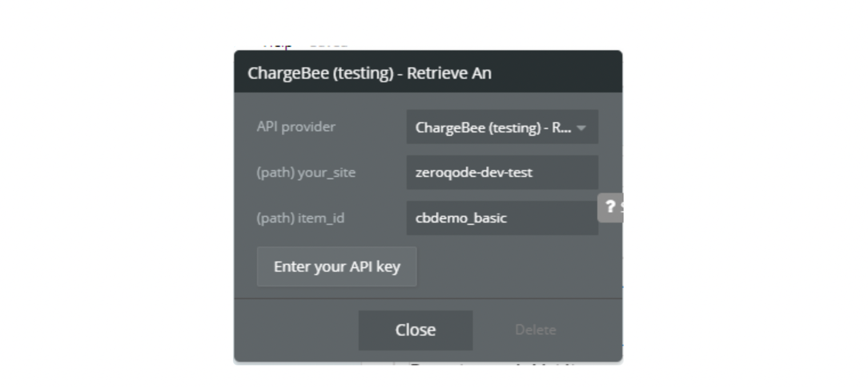The width and height of the screenshot is (868, 387).
Task: Select the dialog title ChargeBee (testing) - Retrieve An
Action: point(369,73)
